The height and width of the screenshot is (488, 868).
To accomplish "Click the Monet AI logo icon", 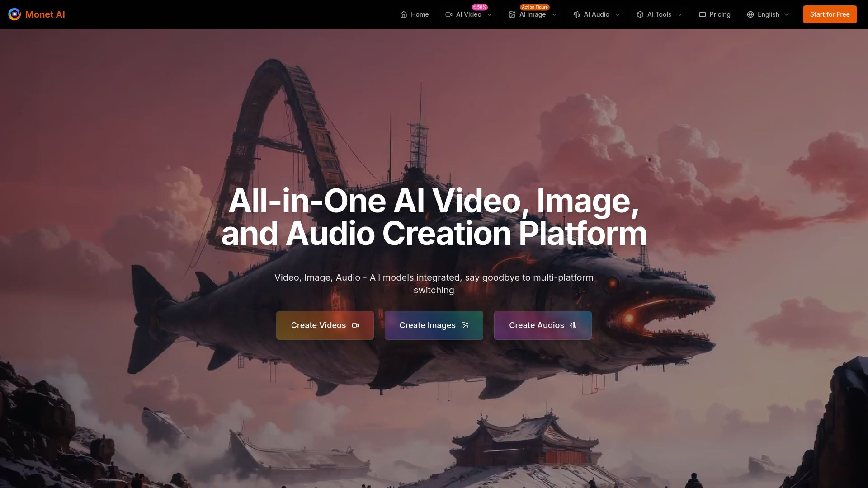I will tap(14, 14).
